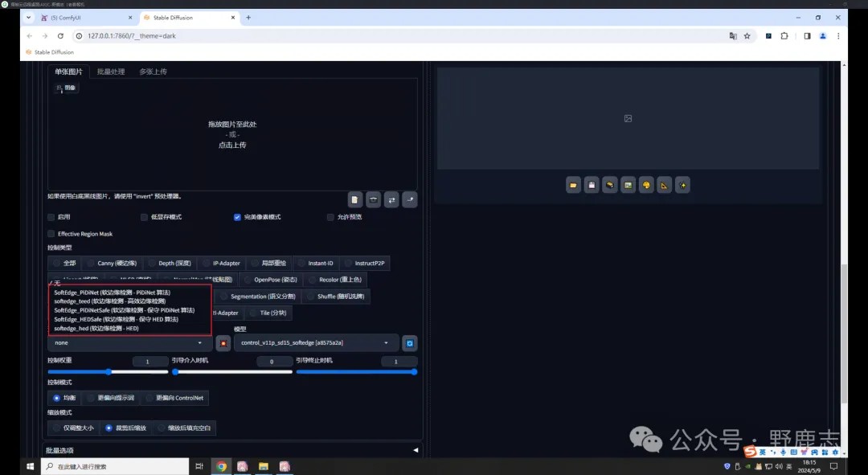
Task: Bookmark this page with the star icon
Action: click(x=747, y=36)
